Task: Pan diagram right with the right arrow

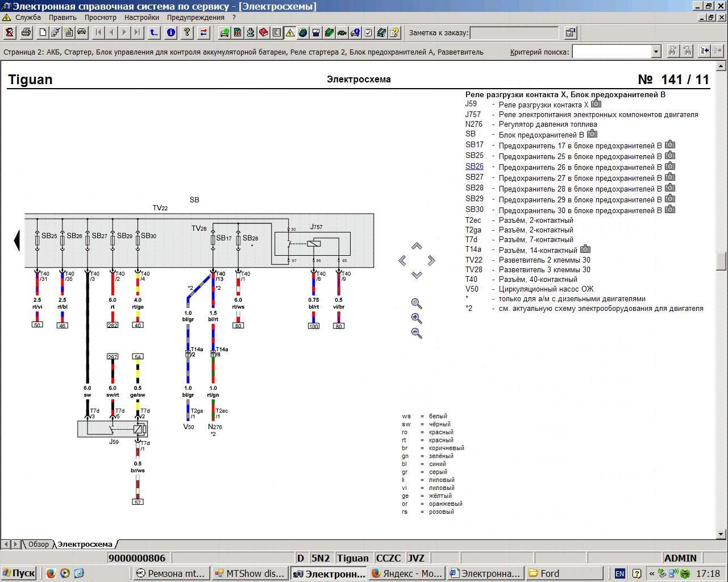Action: tap(431, 260)
